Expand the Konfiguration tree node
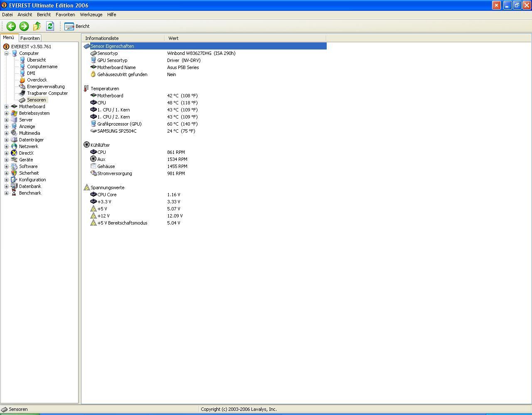 coord(6,180)
